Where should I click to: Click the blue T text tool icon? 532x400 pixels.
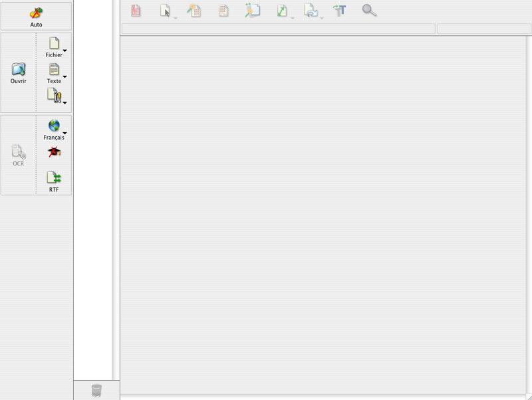[340, 11]
